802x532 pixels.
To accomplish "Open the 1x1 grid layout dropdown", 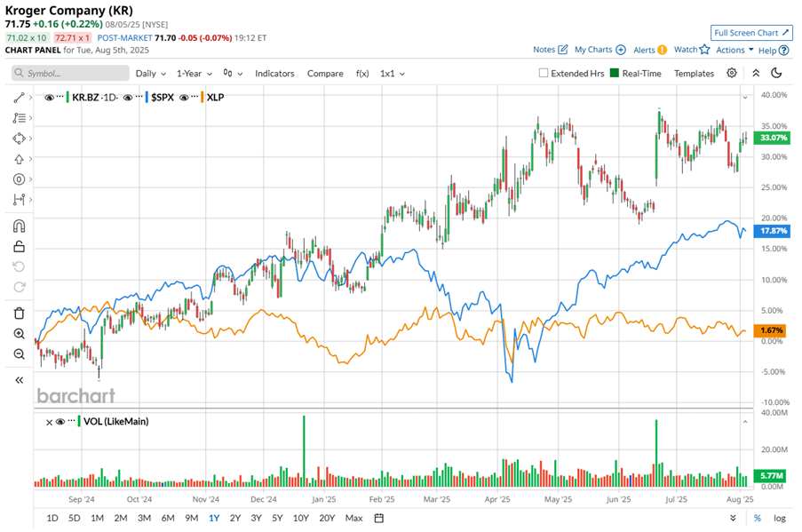I will click(x=393, y=73).
